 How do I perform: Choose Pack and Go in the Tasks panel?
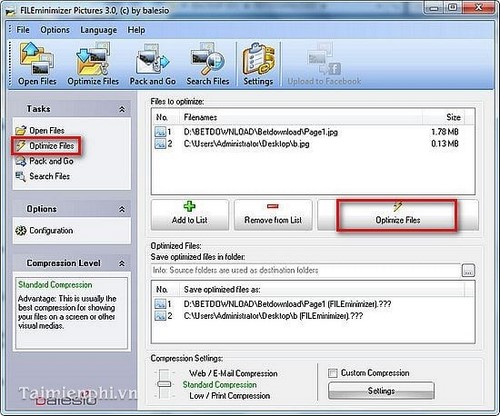pos(45,161)
